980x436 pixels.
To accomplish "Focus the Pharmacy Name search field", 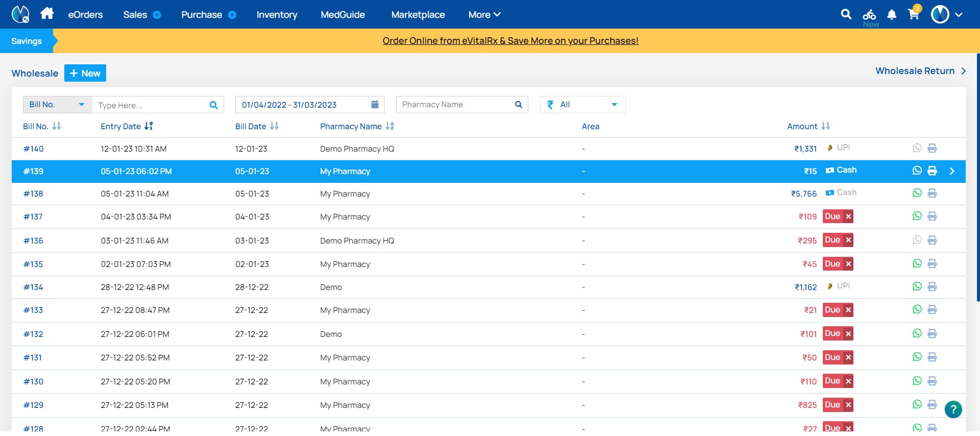I will 455,105.
